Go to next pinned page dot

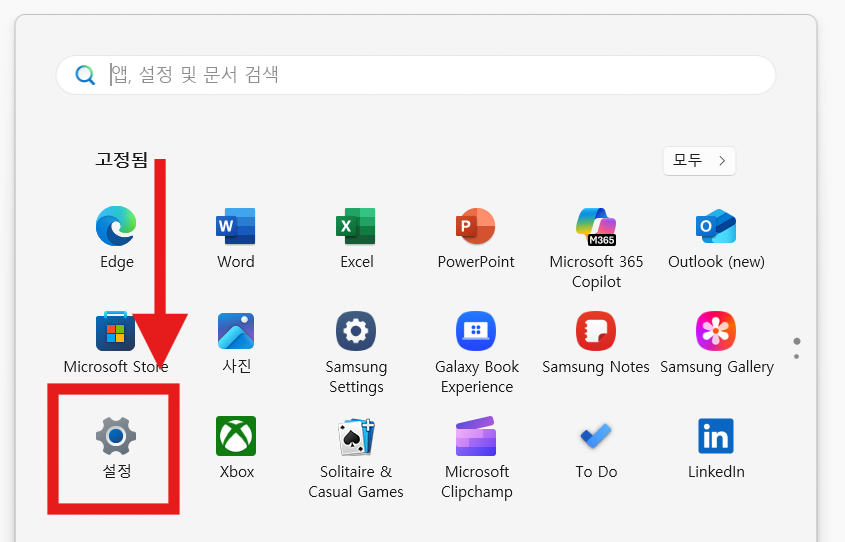click(796, 356)
